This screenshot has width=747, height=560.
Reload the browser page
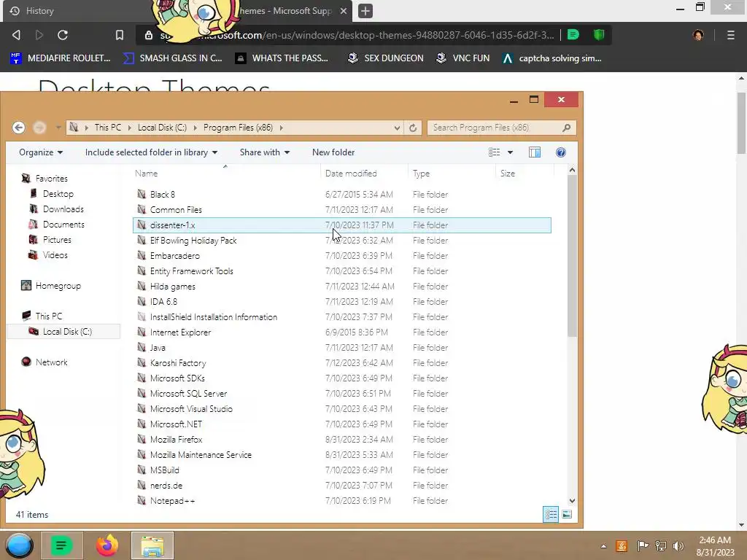pyautogui.click(x=63, y=35)
